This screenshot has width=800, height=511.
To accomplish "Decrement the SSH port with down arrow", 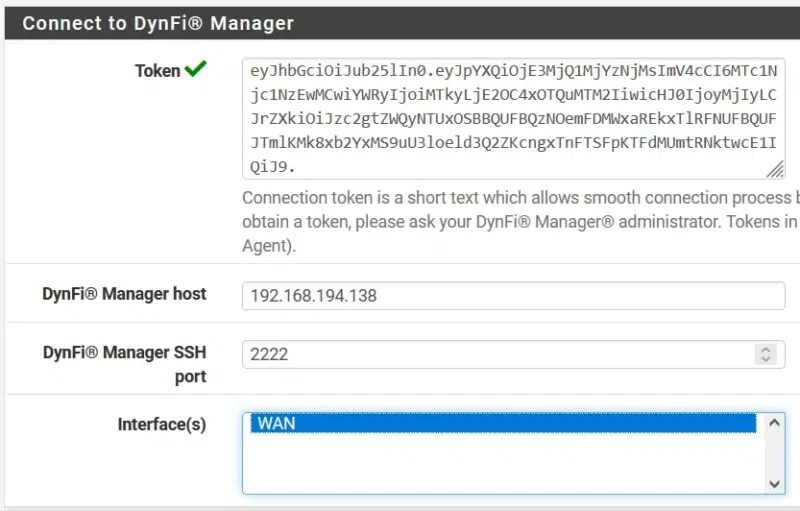I will pos(766,359).
